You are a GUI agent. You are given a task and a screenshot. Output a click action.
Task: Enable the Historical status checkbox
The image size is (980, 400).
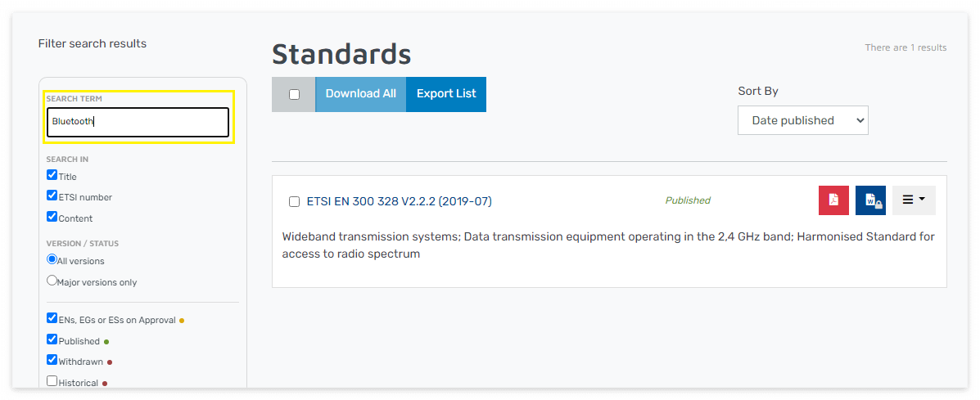tap(52, 380)
